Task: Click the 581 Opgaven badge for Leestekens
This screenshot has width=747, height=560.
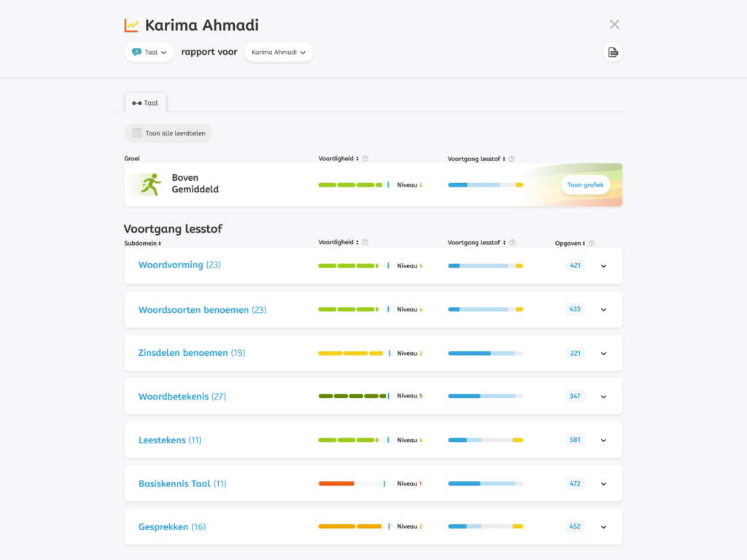Action: (x=576, y=440)
